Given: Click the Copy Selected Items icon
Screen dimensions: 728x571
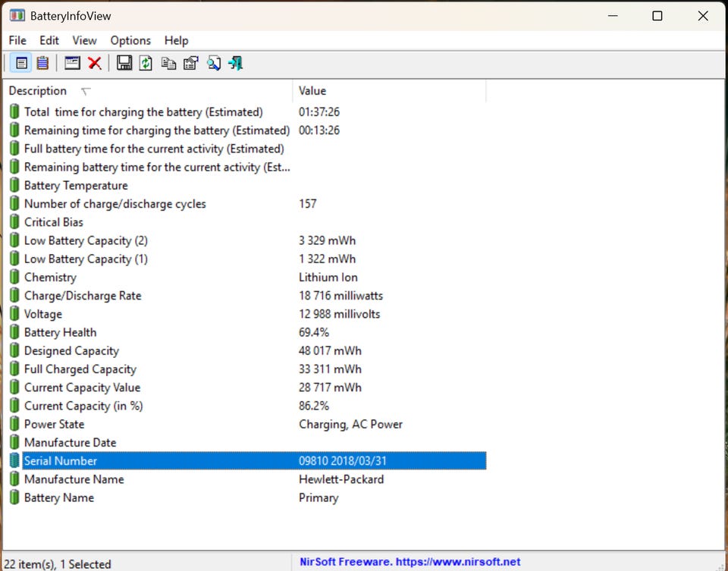Looking at the screenshot, I should click(168, 63).
